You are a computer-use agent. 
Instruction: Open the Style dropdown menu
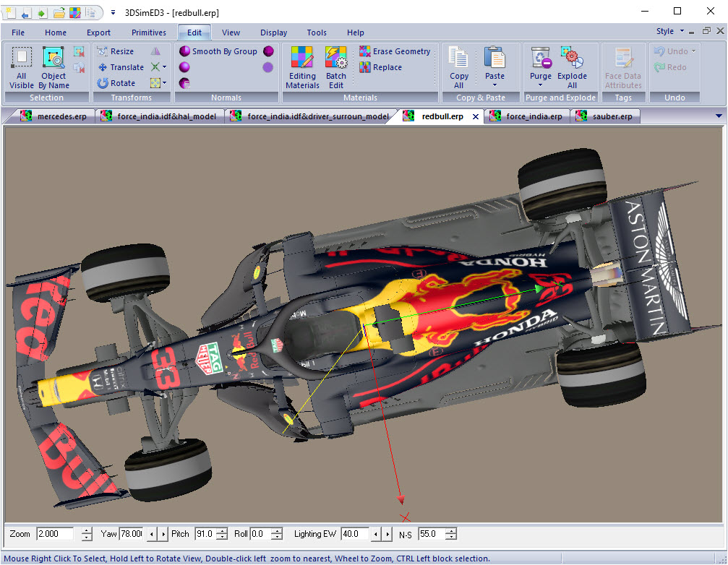[x=669, y=31]
